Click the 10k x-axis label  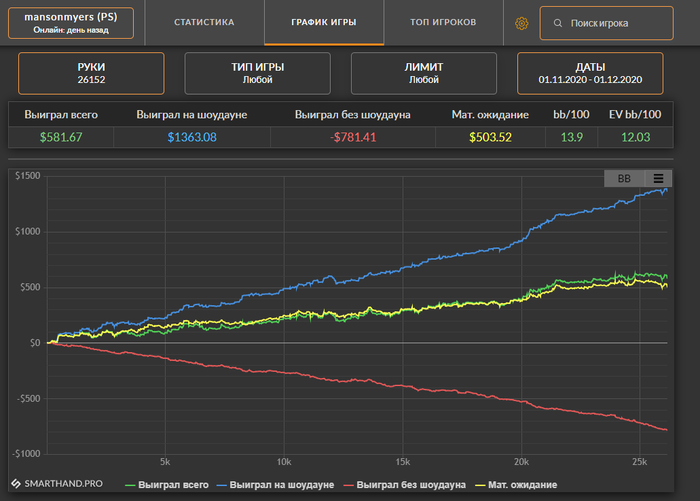284,462
